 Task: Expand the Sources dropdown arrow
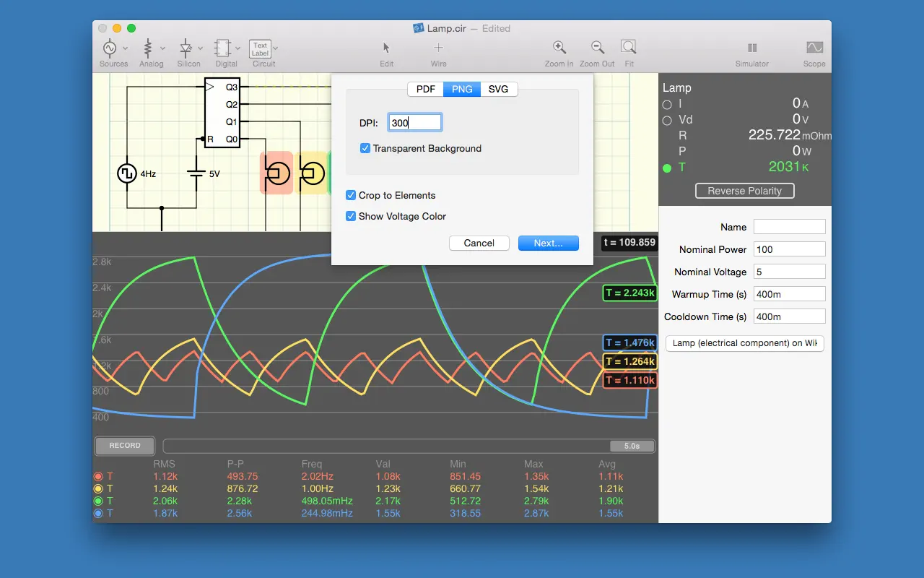tap(126, 48)
